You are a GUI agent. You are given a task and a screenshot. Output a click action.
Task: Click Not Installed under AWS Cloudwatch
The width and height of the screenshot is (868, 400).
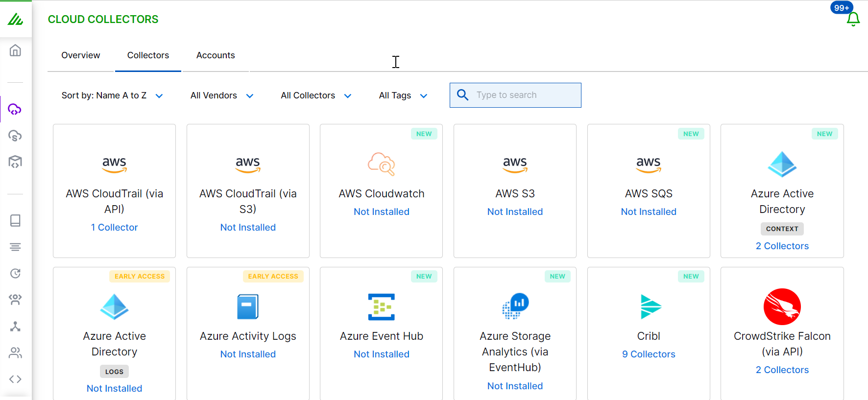coord(382,212)
